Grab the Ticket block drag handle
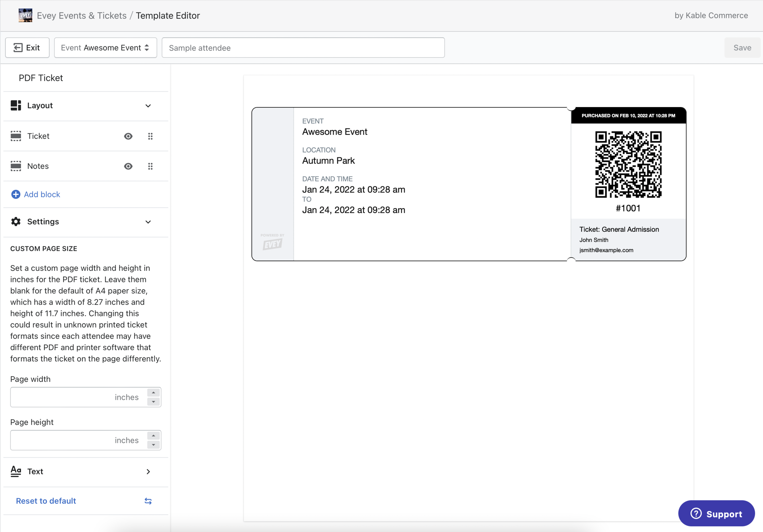Image resolution: width=763 pixels, height=532 pixels. click(x=150, y=136)
